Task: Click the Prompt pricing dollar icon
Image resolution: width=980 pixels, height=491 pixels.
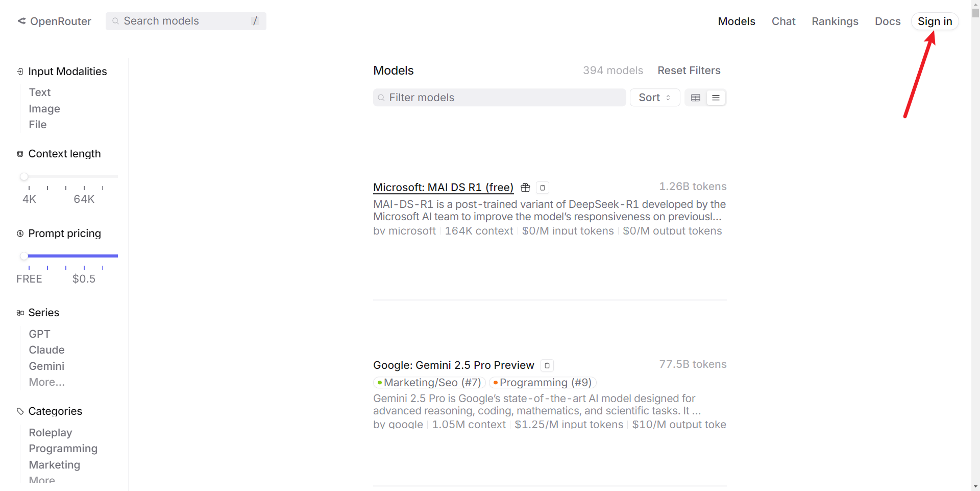Action: coord(20,233)
